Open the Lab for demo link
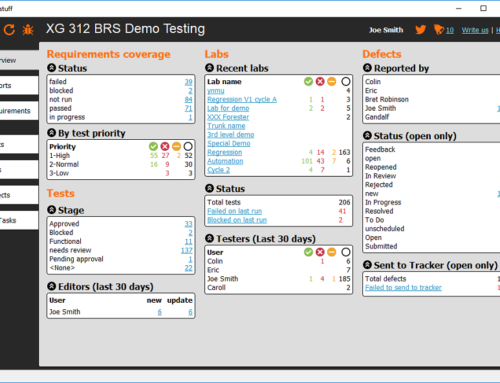Screen dimensions: 500x383 (x=228, y=108)
